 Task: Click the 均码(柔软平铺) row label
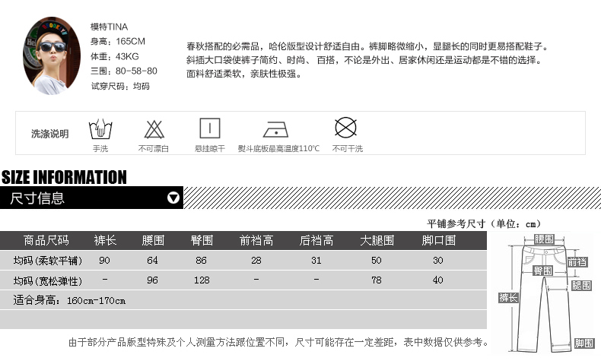(47, 261)
